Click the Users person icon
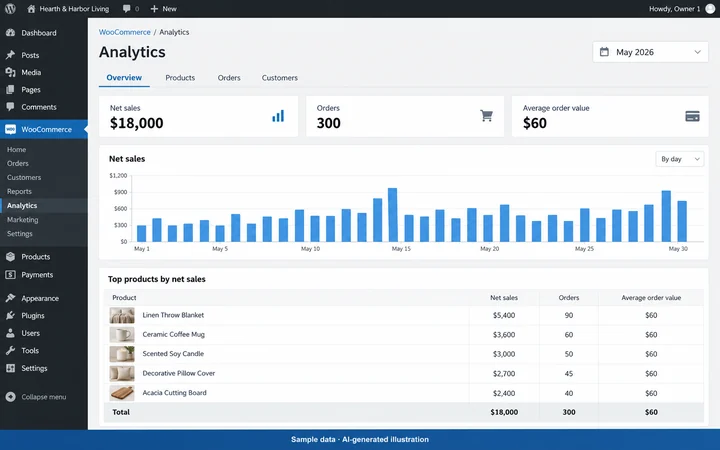 10,333
